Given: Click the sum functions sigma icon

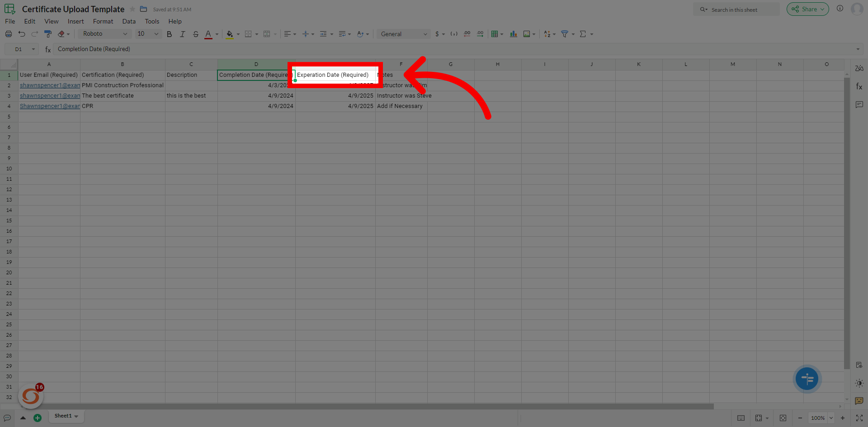Looking at the screenshot, I should click(x=583, y=34).
